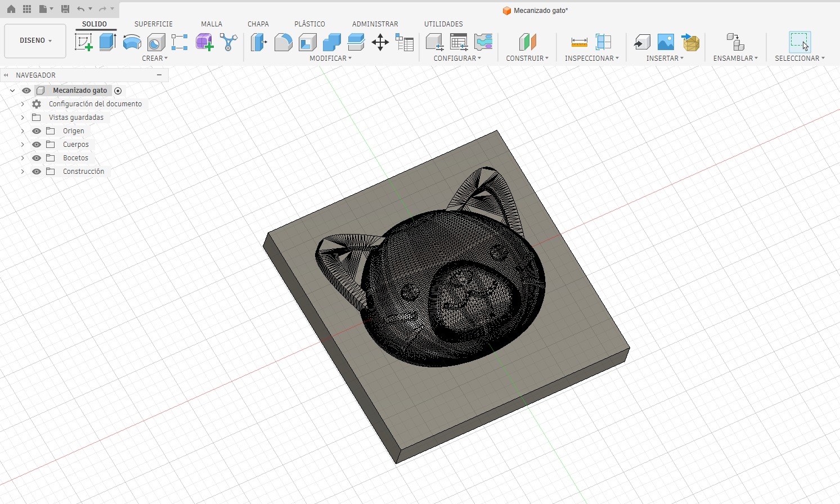The width and height of the screenshot is (840, 504).
Task: Select the Offset Face tool
Action: point(356,42)
